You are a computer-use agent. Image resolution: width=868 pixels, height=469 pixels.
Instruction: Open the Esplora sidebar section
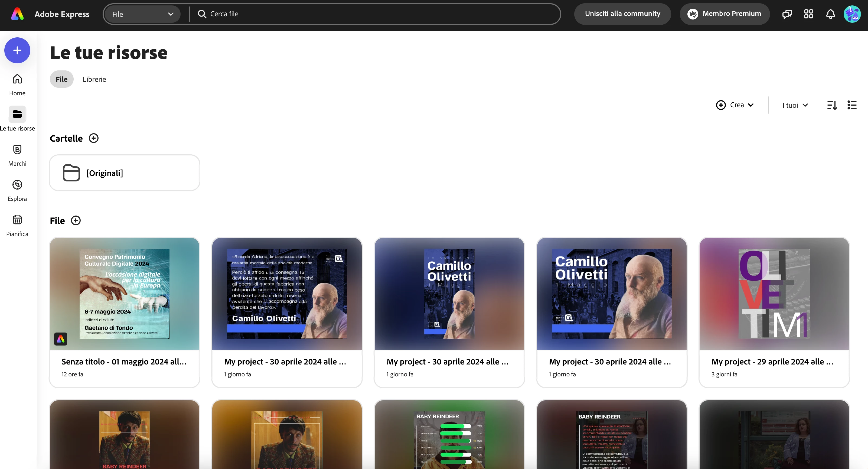(17, 190)
